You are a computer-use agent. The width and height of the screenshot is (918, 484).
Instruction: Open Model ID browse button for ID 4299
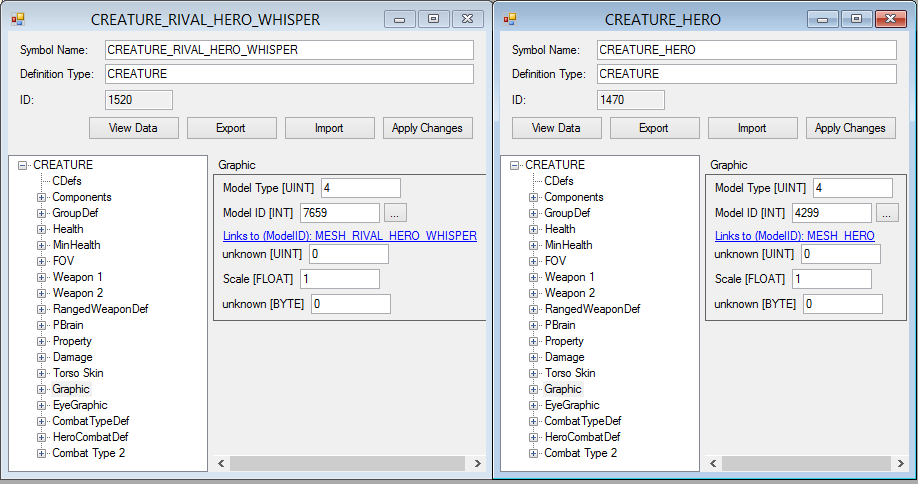click(887, 212)
